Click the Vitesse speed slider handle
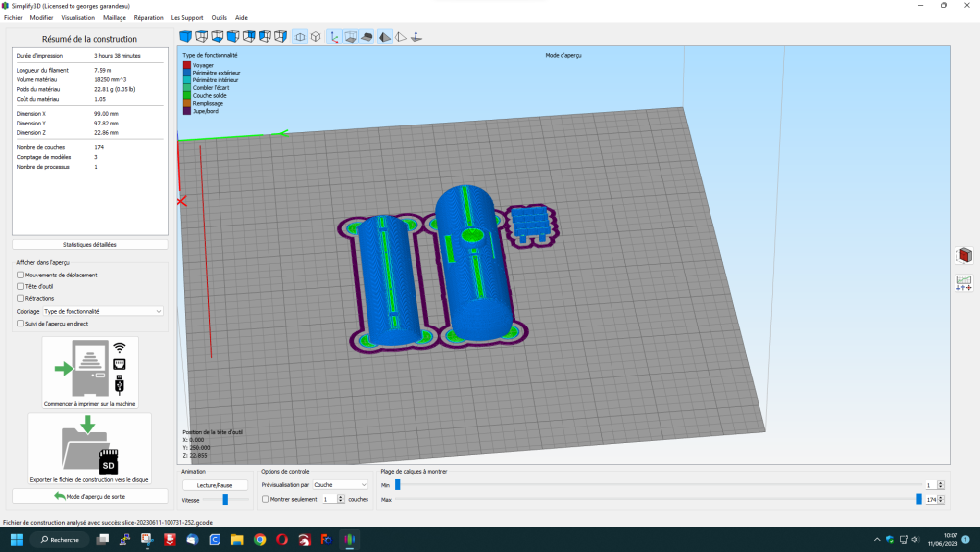 click(x=225, y=499)
